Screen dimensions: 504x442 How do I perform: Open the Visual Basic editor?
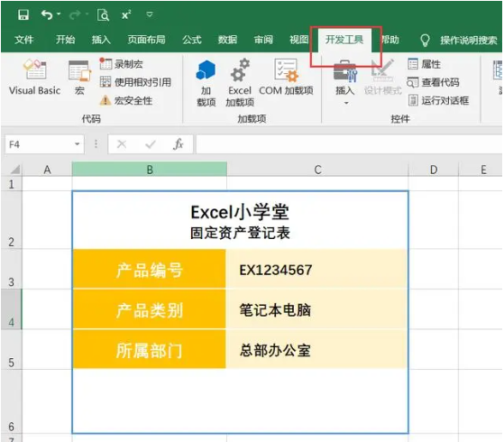pyautogui.click(x=35, y=78)
